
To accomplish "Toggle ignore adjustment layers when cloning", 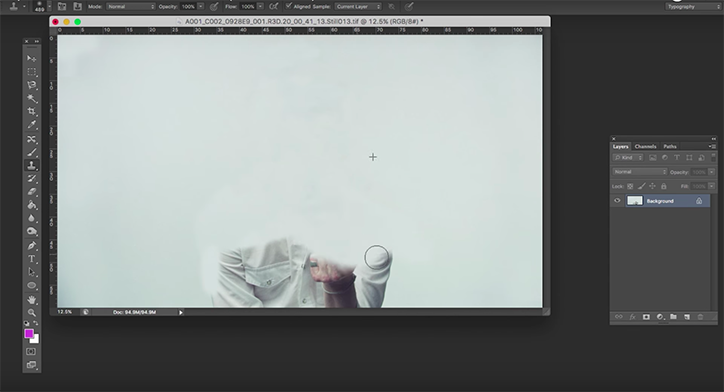I will (x=392, y=6).
